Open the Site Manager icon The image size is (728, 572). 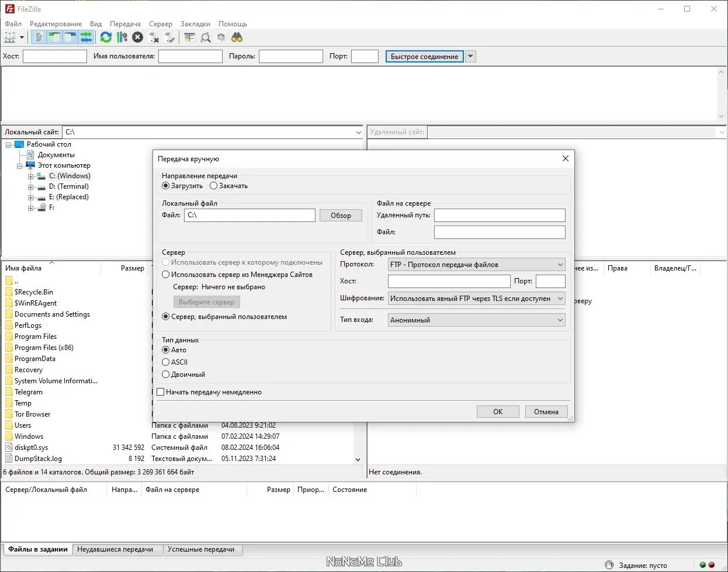coord(10,37)
